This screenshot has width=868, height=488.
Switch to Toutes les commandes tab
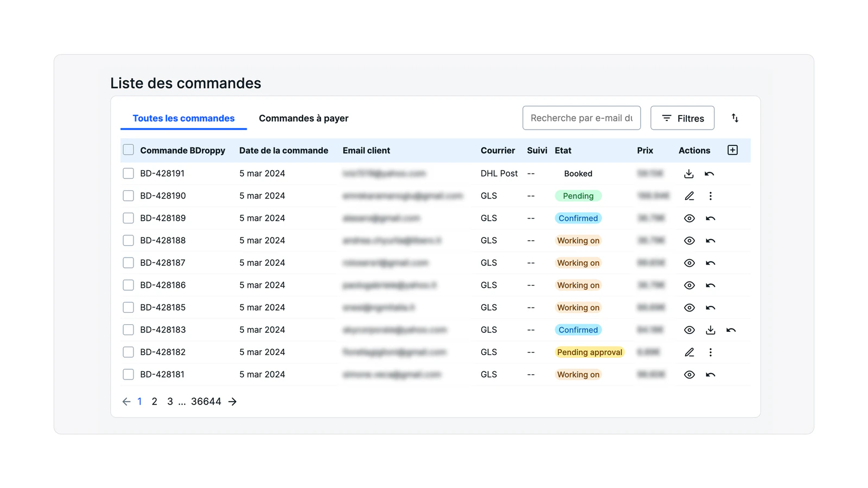pos(183,118)
